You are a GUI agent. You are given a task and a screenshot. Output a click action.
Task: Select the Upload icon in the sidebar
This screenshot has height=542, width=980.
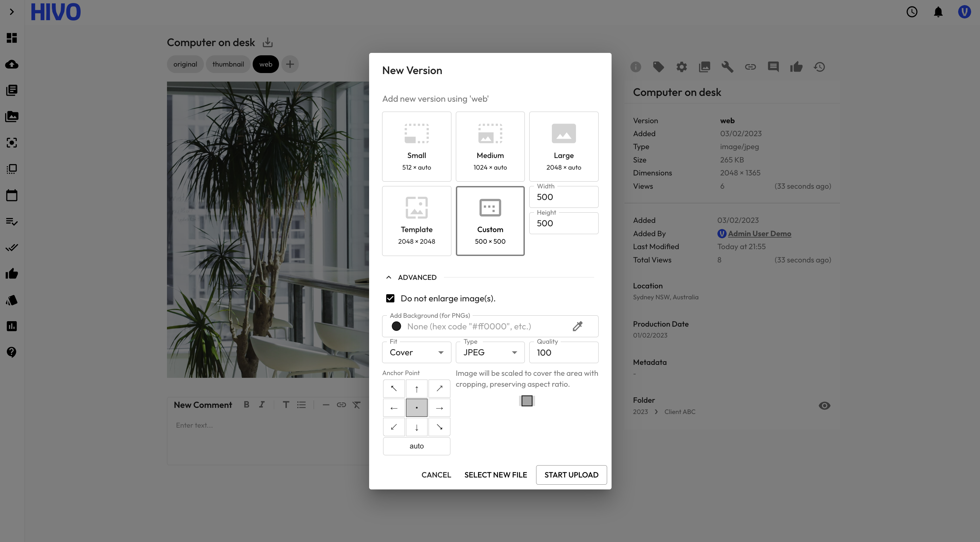[x=12, y=64]
